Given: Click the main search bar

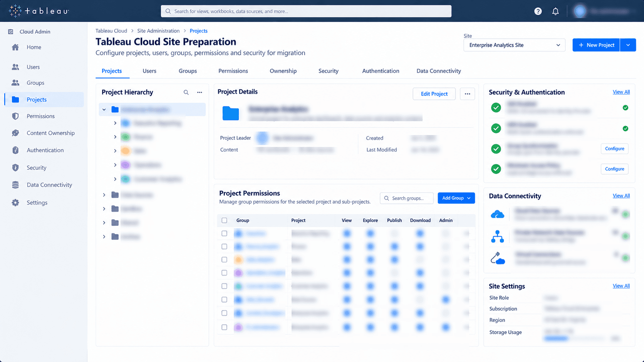Looking at the screenshot, I should (x=306, y=11).
